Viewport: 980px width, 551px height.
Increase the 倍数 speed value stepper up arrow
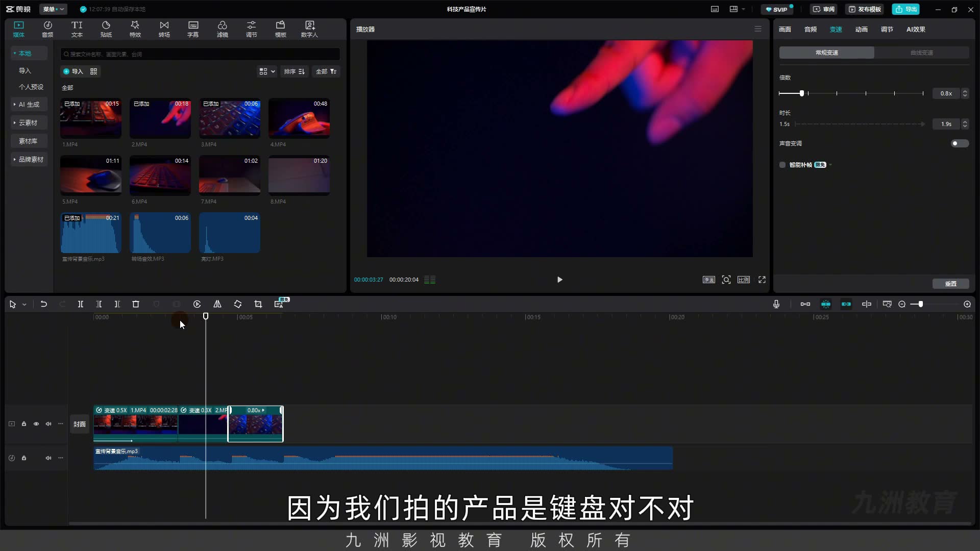(965, 91)
